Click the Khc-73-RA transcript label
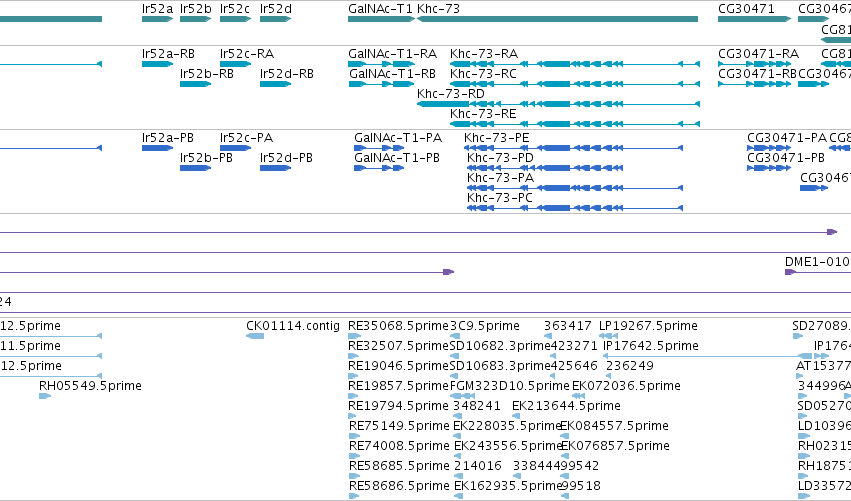Screen dimensions: 851x501 (x=484, y=54)
